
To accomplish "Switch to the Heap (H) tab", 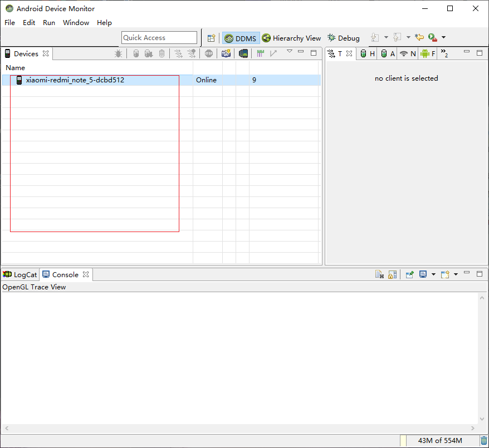I will [368, 53].
